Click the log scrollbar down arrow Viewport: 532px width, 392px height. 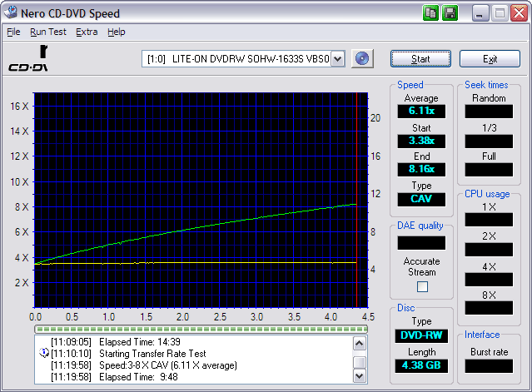click(360, 375)
